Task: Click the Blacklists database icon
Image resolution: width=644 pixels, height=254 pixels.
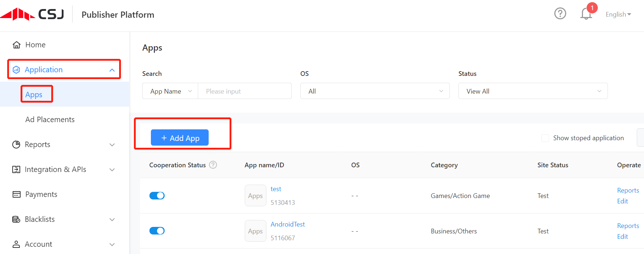Action: (x=16, y=219)
